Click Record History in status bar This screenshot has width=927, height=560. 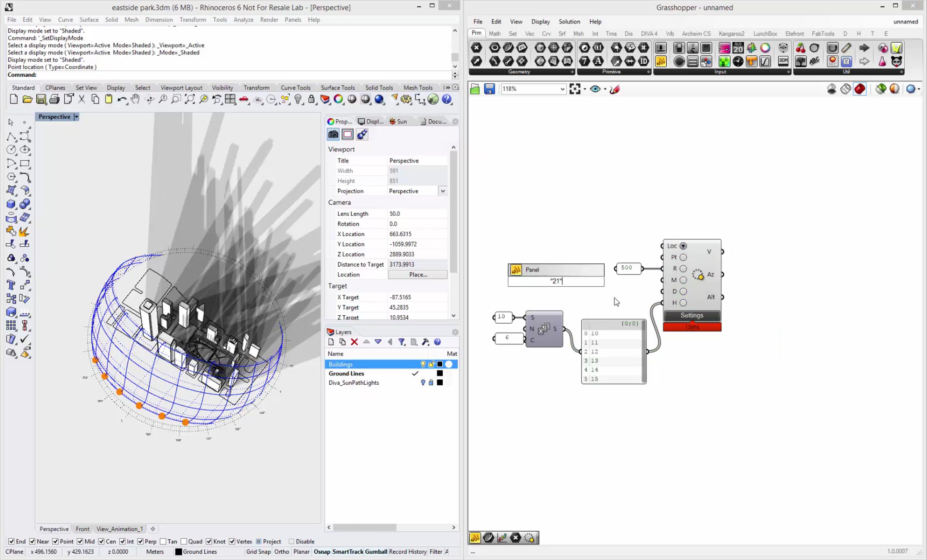coord(407,552)
